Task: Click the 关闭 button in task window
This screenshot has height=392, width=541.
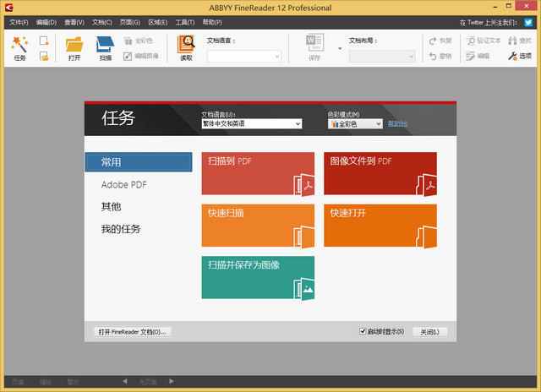Action: point(429,332)
